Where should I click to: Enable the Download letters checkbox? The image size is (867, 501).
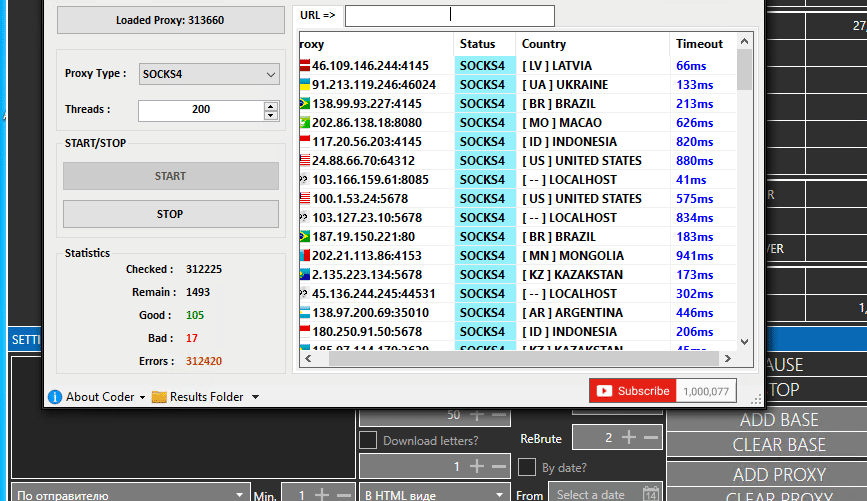[368, 440]
